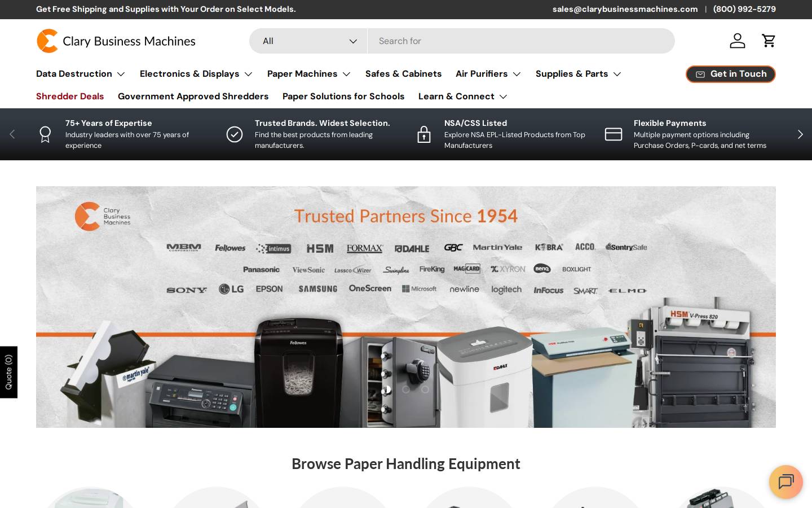
Task: Expand Air Purifiers menu
Action: pyautogui.click(x=488, y=74)
